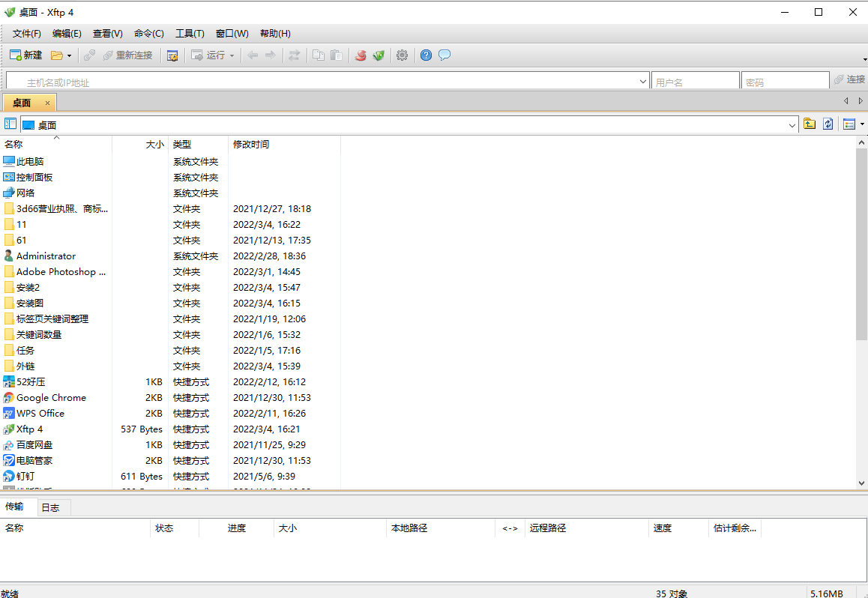Click the green Xftp icon in toolbar
This screenshot has width=868, height=598.
click(379, 55)
